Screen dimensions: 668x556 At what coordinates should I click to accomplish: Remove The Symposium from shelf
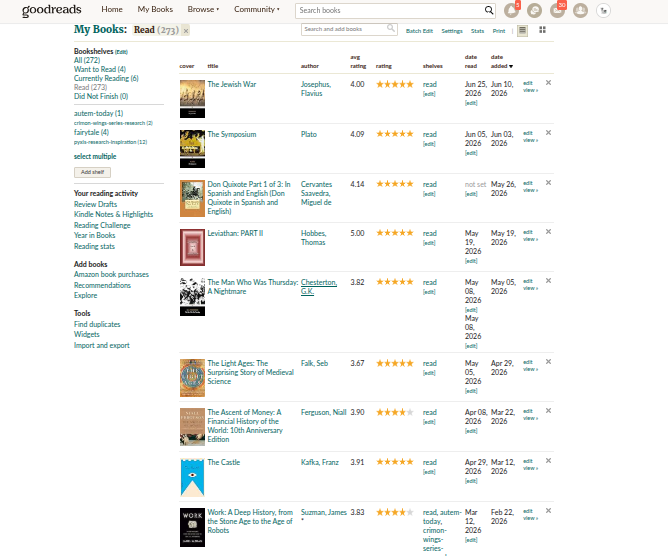(x=548, y=133)
